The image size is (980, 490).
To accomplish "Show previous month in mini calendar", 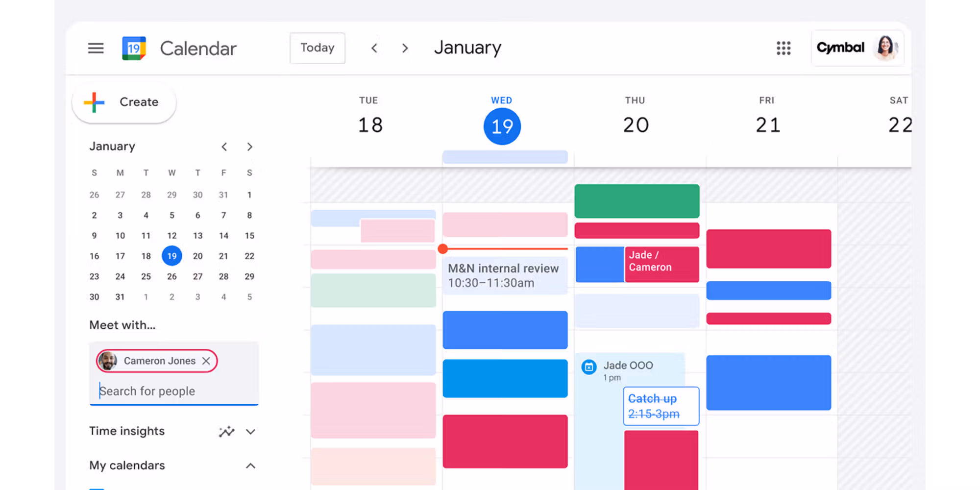I will [224, 147].
